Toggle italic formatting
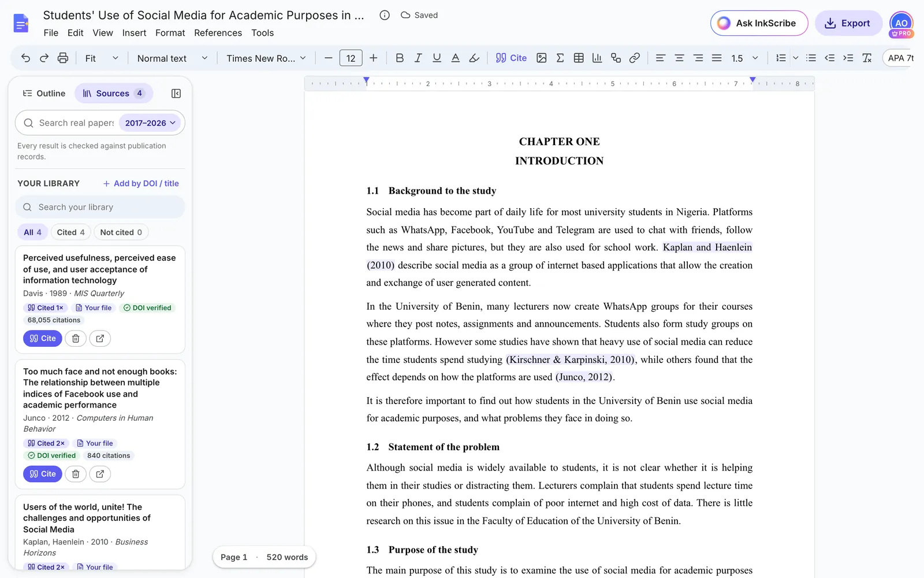Image resolution: width=924 pixels, height=578 pixels. point(418,58)
